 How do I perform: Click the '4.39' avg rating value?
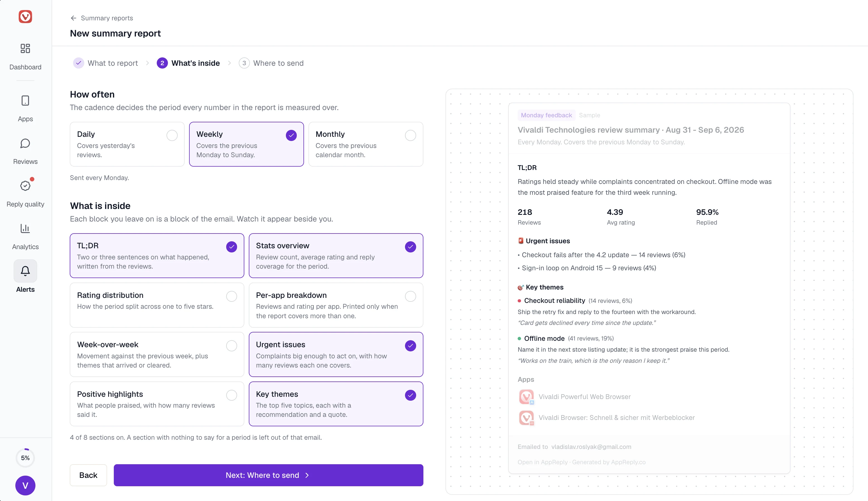click(x=615, y=212)
